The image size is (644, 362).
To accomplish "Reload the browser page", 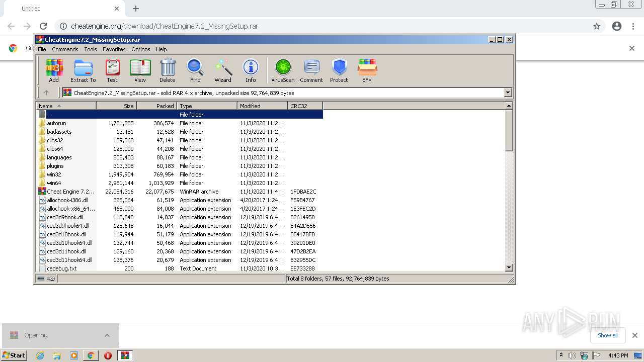I will pos(43,26).
